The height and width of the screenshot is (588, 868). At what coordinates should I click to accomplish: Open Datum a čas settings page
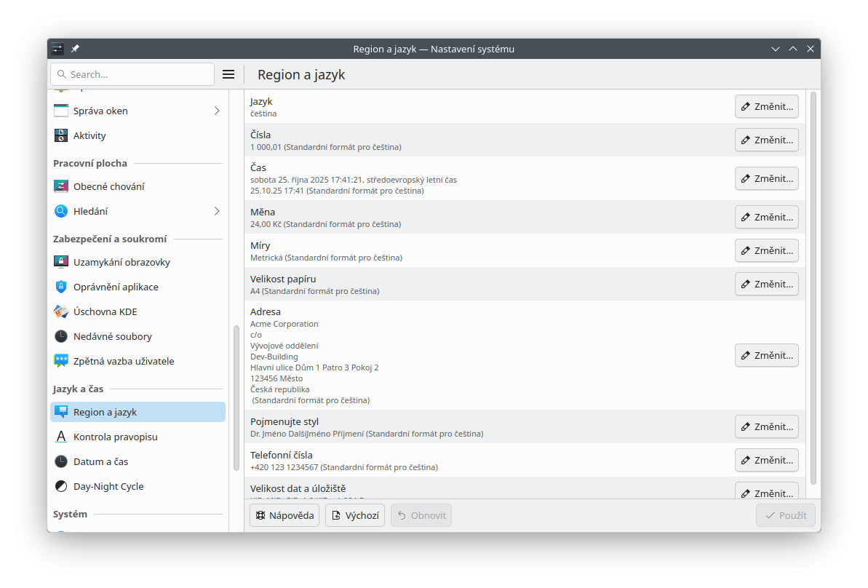coord(100,461)
